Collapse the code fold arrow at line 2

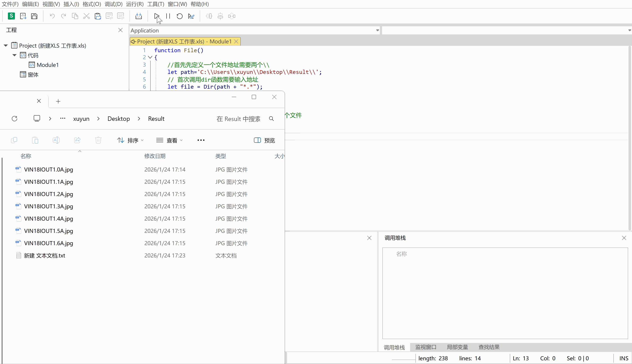150,57
